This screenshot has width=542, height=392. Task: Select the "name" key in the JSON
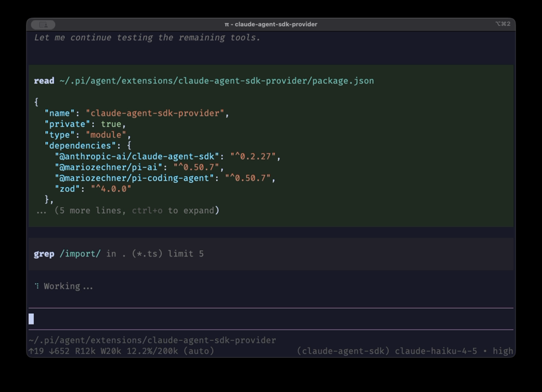(x=60, y=113)
